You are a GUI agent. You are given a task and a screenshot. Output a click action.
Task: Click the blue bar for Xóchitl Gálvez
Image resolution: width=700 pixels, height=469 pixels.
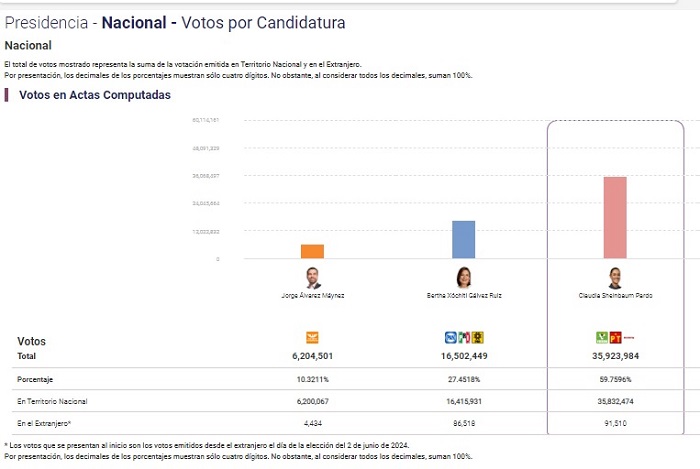464,240
